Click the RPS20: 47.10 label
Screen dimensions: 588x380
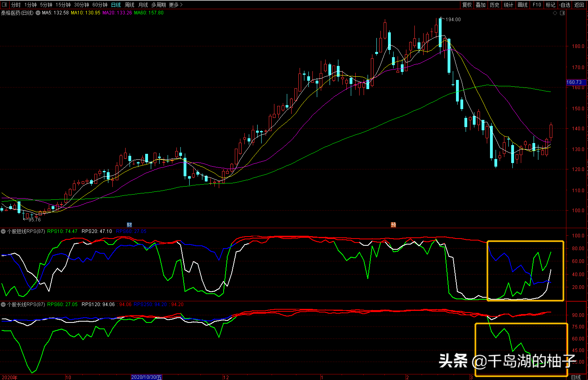97,231
